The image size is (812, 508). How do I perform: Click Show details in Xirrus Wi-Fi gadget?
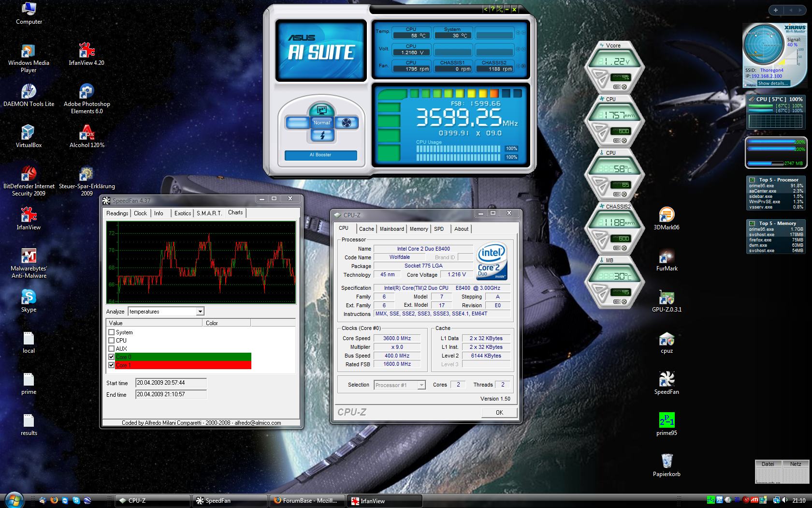click(772, 84)
